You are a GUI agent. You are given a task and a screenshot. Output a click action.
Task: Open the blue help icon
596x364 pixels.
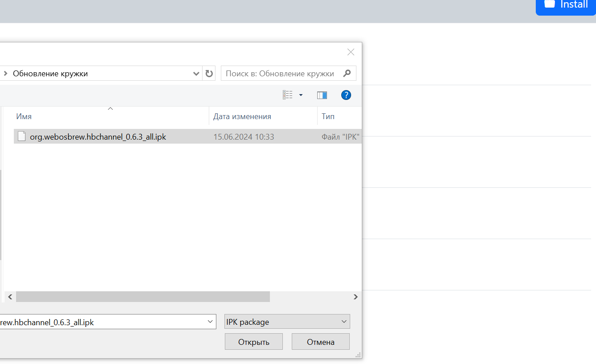pos(346,95)
